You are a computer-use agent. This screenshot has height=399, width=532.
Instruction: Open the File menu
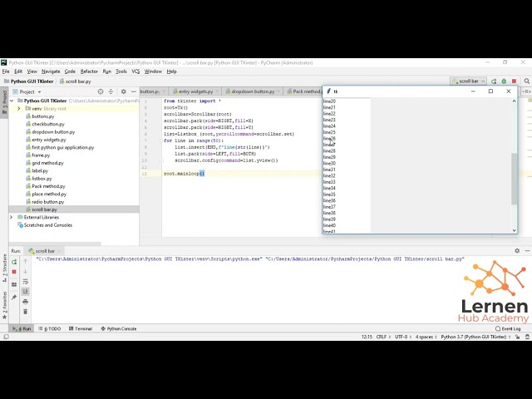point(6,71)
